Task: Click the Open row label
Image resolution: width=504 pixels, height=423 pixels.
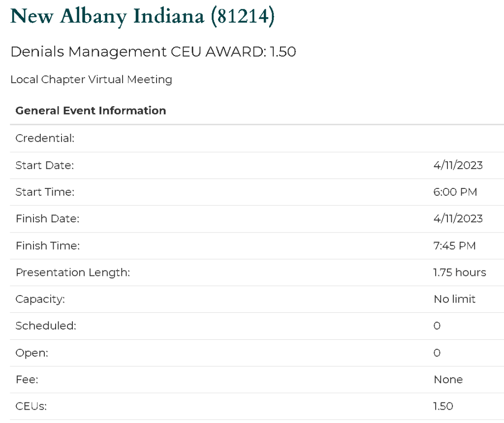Action: point(31,353)
